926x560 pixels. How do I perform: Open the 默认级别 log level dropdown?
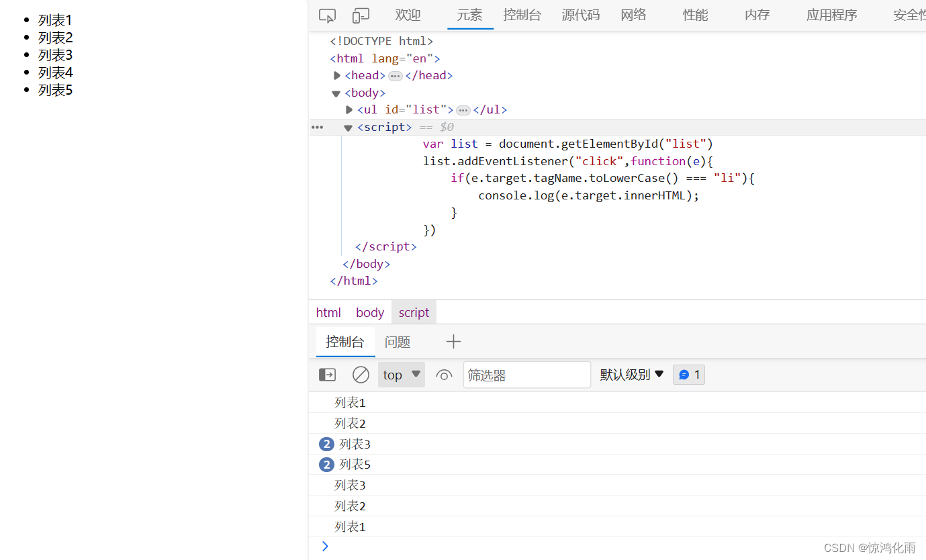tap(632, 375)
